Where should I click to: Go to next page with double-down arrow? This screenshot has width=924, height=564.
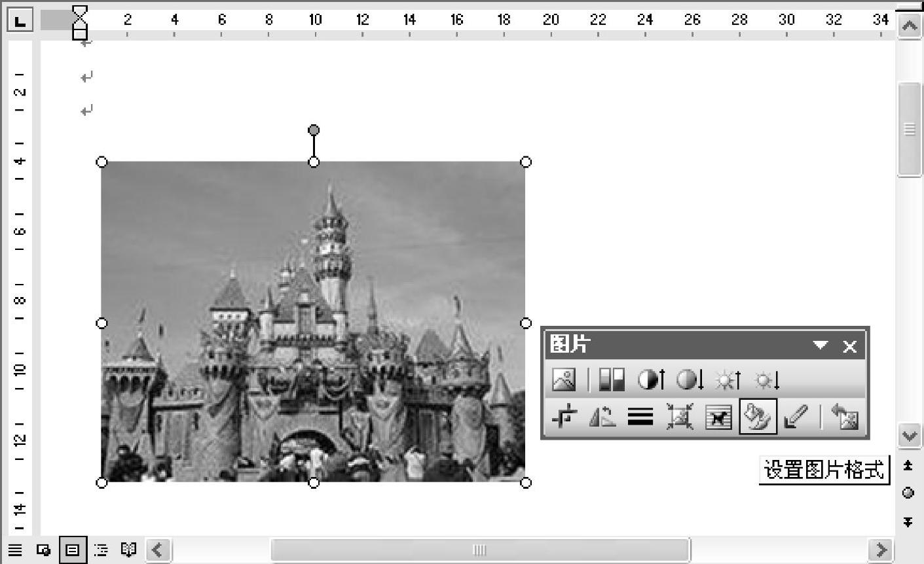pos(908,521)
